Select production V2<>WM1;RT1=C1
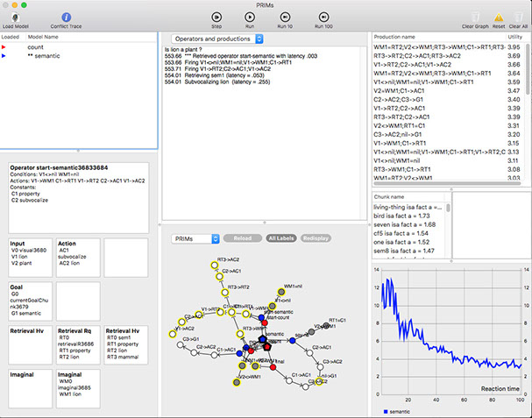 449,126
